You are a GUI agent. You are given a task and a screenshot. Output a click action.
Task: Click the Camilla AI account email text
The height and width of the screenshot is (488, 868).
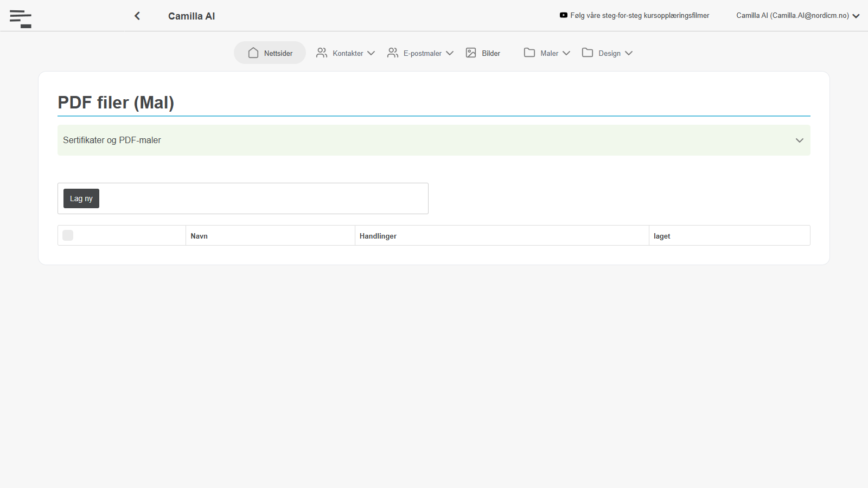coord(793,15)
